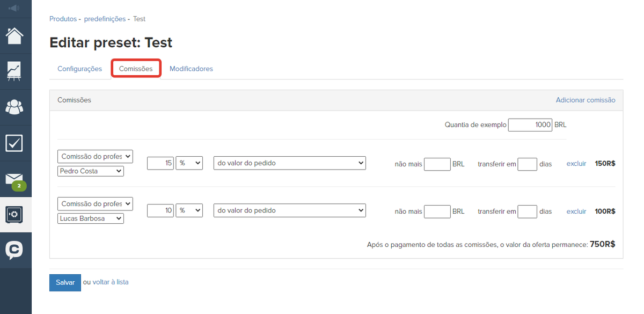Screen dimensions: 644x314
Task: Click the megaphone icon at top of sidebar
Action: point(14,8)
